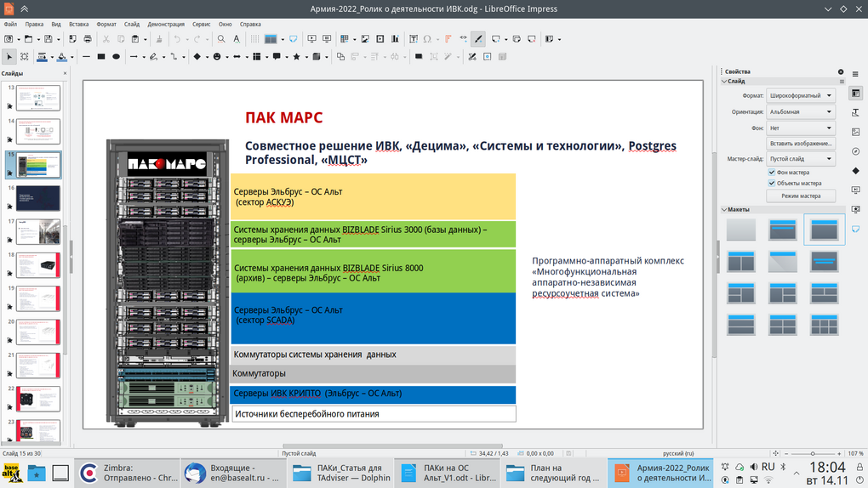Close the Слайды panel
The height and width of the screenshot is (488, 868).
(x=65, y=73)
